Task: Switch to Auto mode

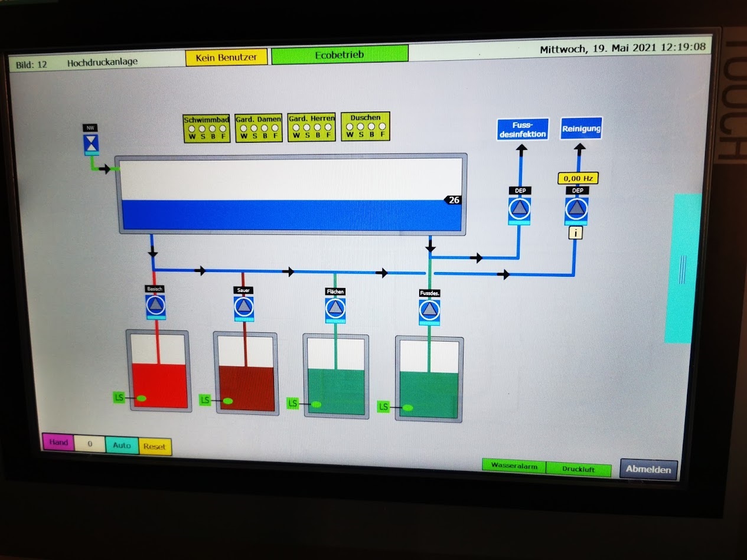Action: 122,445
